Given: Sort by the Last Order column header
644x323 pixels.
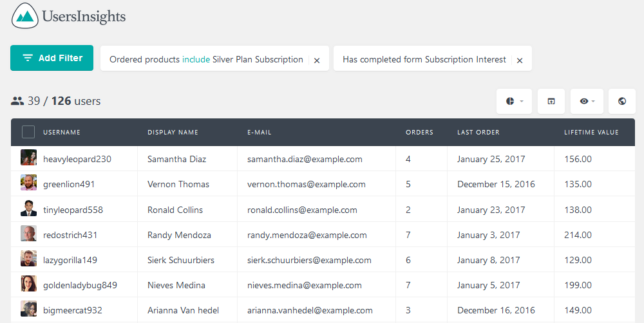Looking at the screenshot, I should click(x=478, y=132).
